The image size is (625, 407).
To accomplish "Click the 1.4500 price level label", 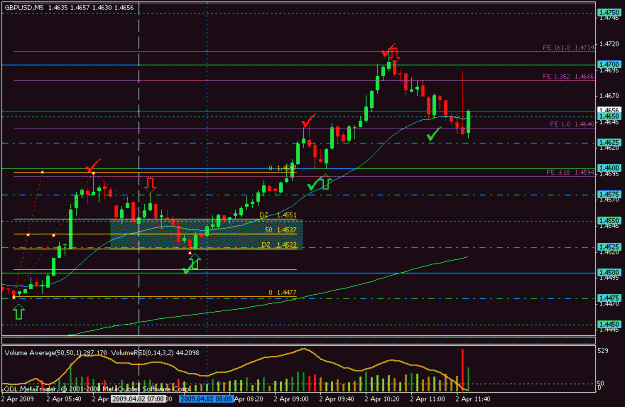I will tap(609, 273).
